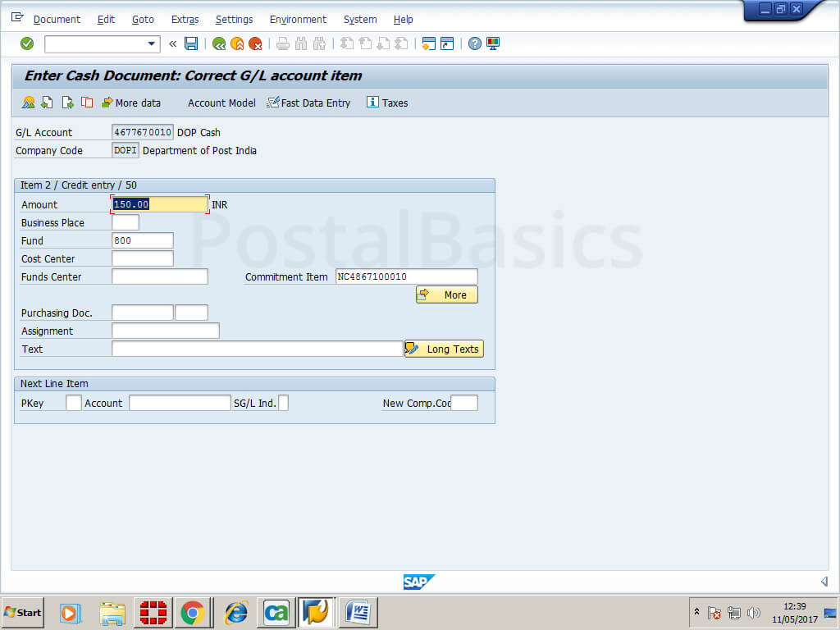Viewport: 840px width, 630px height.
Task: Click the green Enter checkmark icon
Action: point(27,43)
